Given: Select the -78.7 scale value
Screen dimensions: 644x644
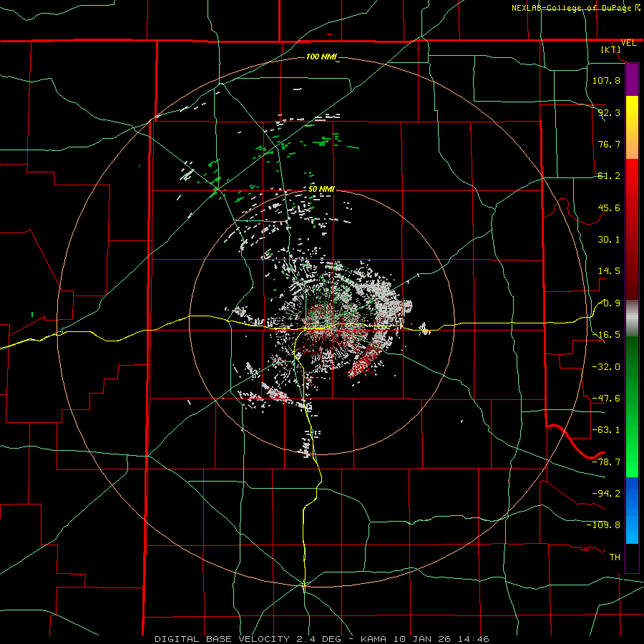Looking at the screenshot, I should click(606, 462).
